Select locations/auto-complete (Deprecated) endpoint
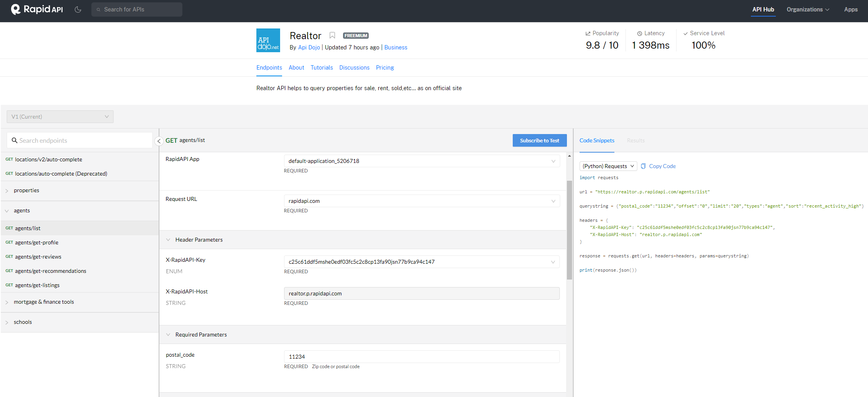This screenshot has height=397, width=868. pyautogui.click(x=80, y=174)
